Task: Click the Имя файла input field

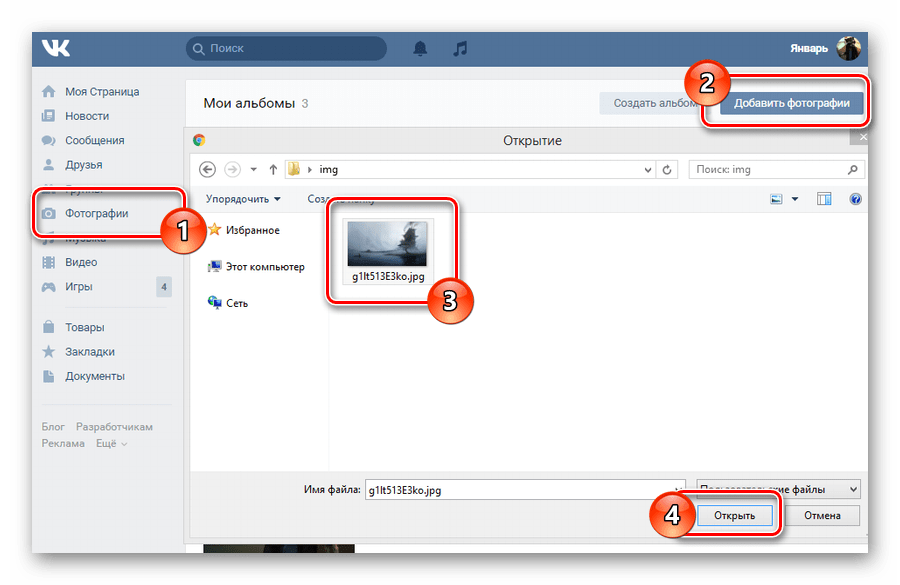Action: click(525, 490)
